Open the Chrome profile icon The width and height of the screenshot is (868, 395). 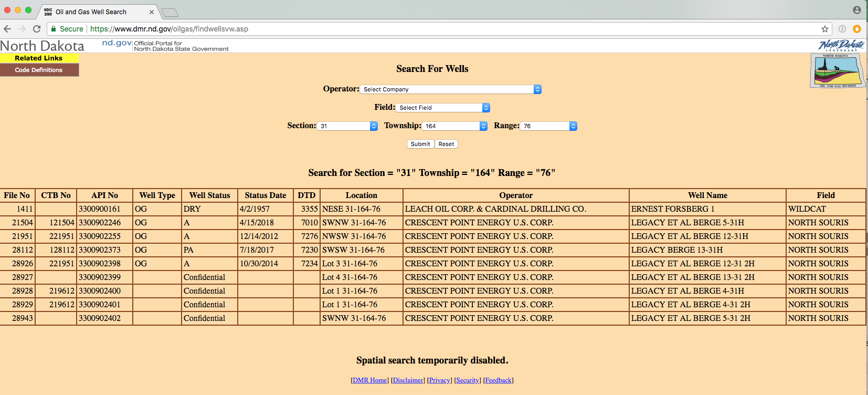point(857,10)
